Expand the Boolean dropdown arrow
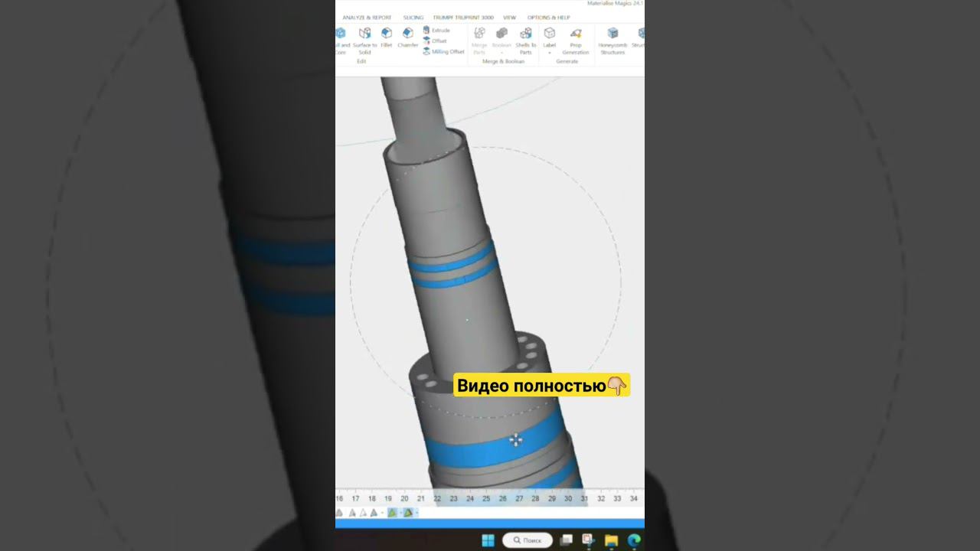 pyautogui.click(x=501, y=53)
